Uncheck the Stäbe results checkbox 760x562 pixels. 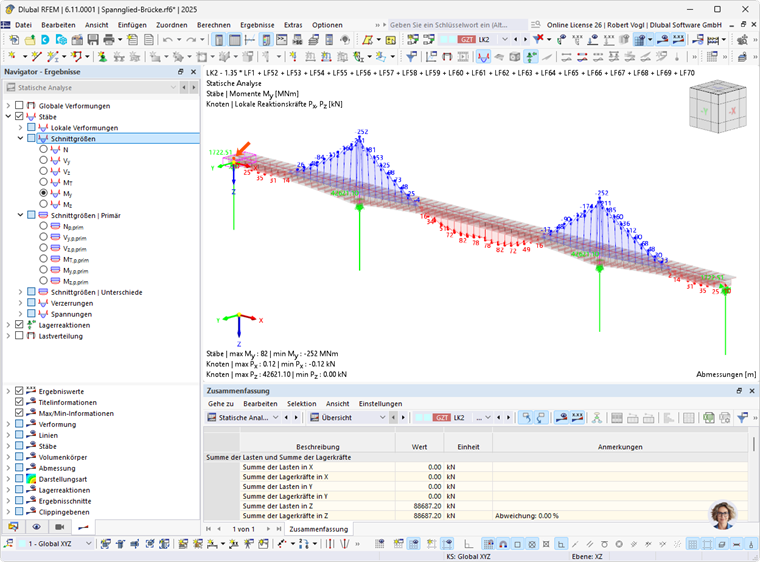click(x=19, y=116)
